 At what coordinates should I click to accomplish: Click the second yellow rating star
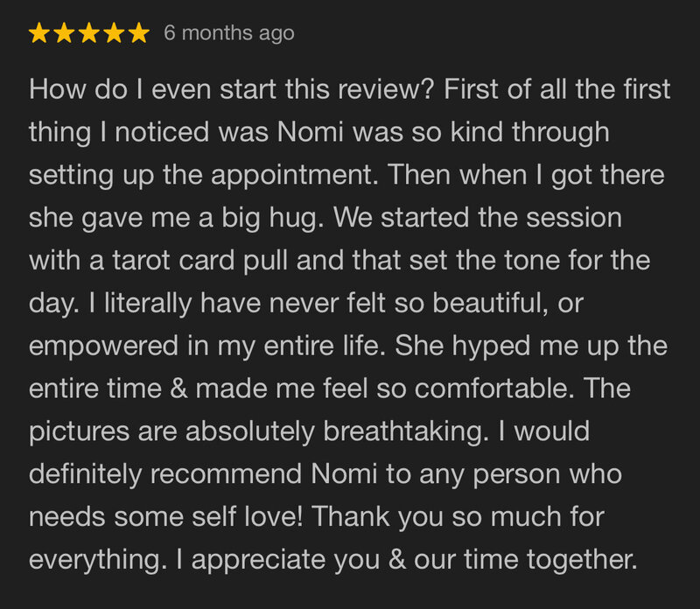pyautogui.click(x=64, y=33)
